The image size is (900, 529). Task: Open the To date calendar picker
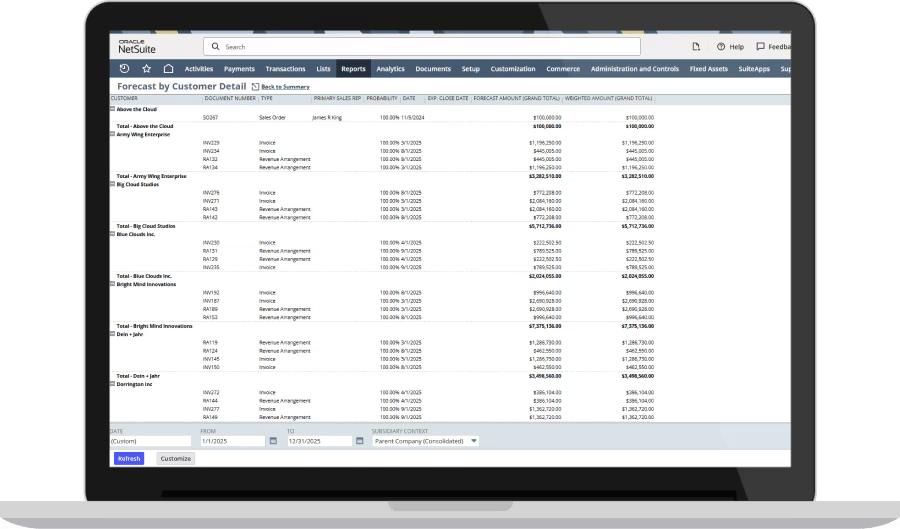(360, 441)
